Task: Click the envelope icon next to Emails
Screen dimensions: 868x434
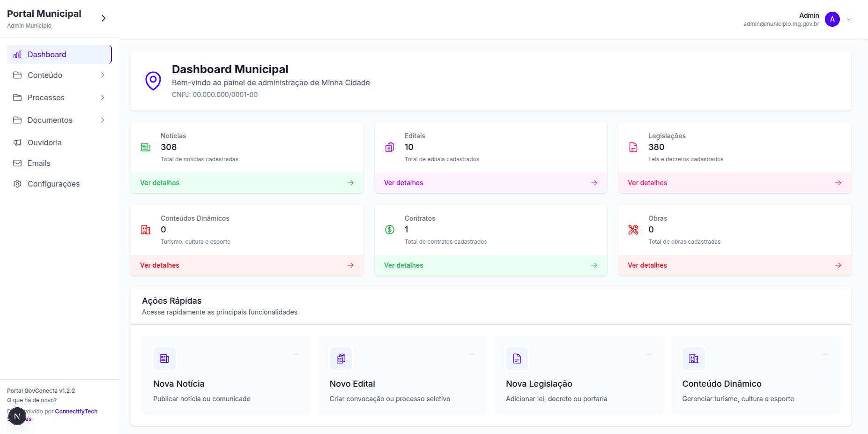Action: [x=17, y=163]
